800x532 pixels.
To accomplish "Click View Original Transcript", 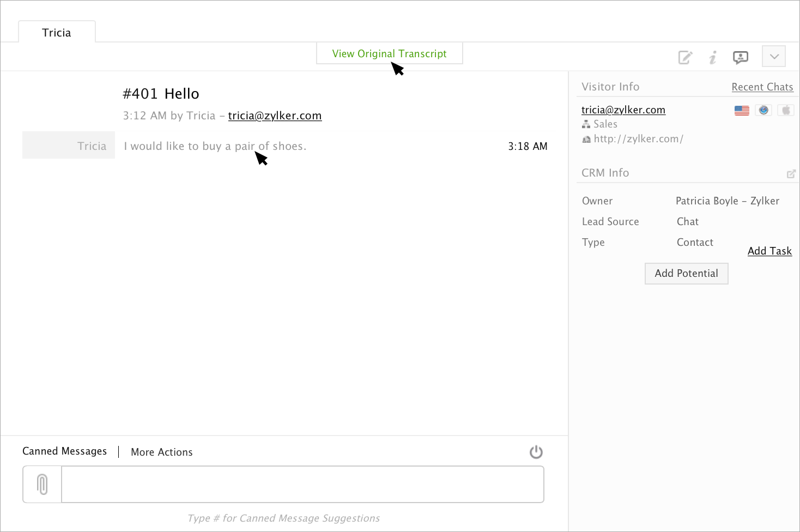I will [389, 53].
